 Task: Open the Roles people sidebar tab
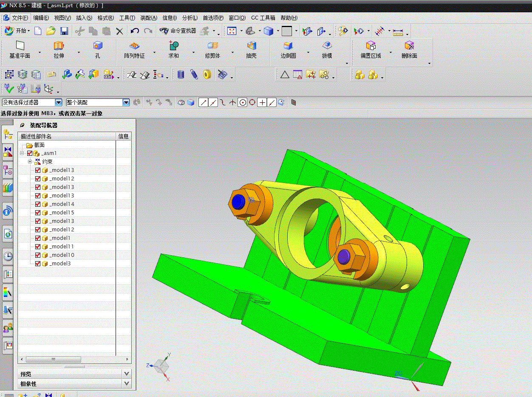click(x=8, y=328)
